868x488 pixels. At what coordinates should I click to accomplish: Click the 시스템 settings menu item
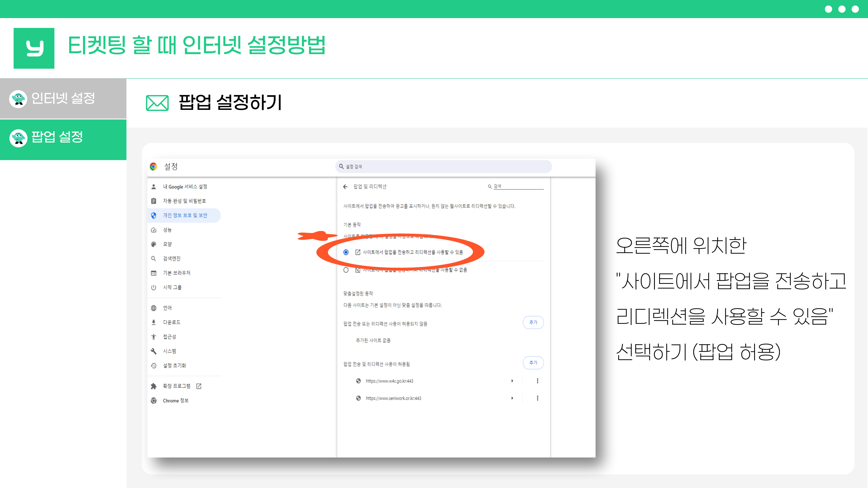(x=184, y=351)
